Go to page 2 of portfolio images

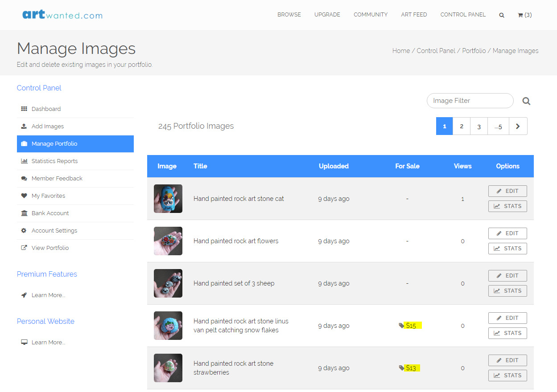click(x=462, y=126)
